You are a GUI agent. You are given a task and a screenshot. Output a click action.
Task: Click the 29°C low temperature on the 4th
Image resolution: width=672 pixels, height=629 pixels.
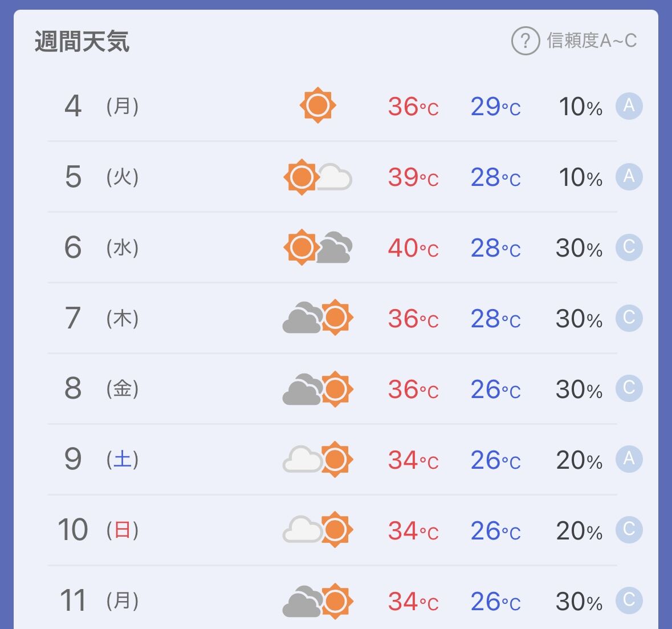coord(495,107)
